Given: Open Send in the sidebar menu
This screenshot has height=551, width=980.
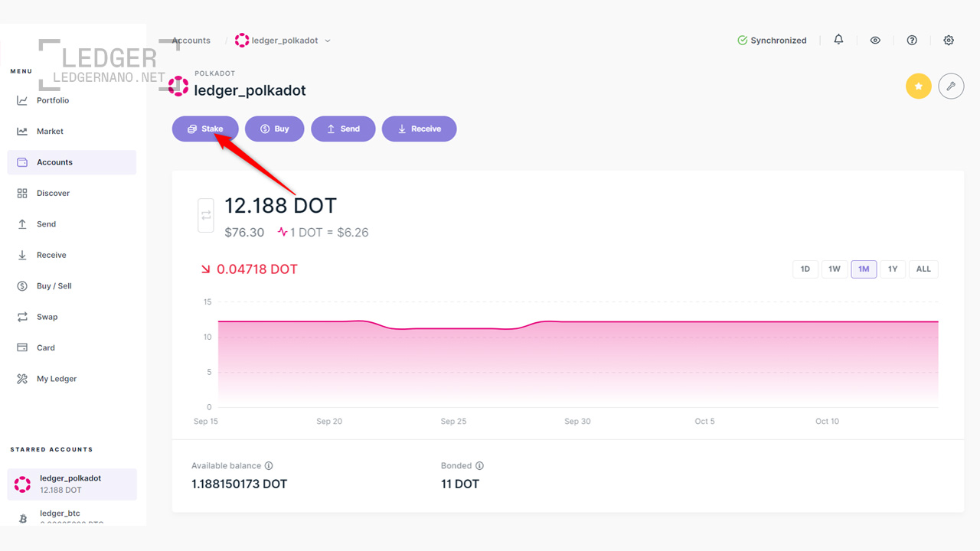Looking at the screenshot, I should click(x=72, y=224).
